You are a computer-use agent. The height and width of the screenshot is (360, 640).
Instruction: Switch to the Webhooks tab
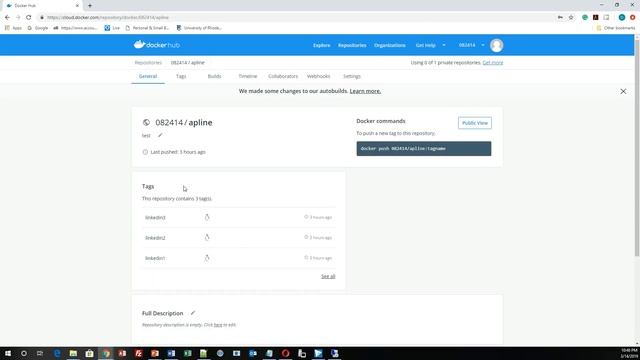click(x=318, y=76)
